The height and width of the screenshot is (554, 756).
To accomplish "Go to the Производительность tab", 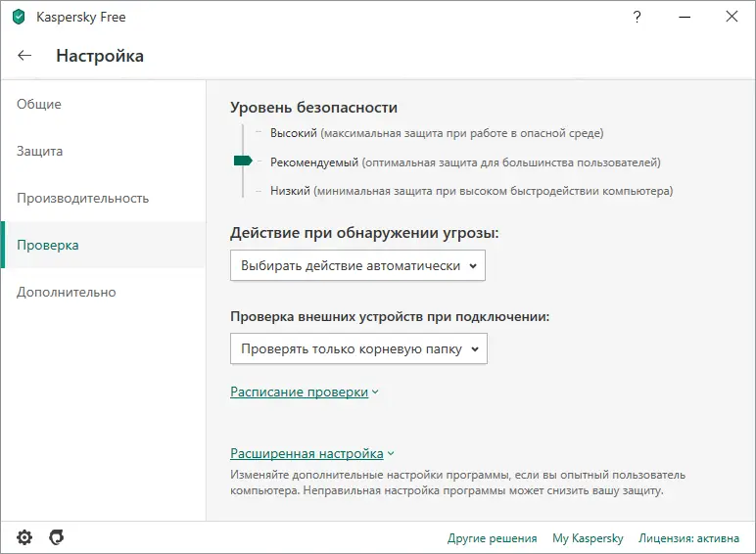I will tap(83, 199).
